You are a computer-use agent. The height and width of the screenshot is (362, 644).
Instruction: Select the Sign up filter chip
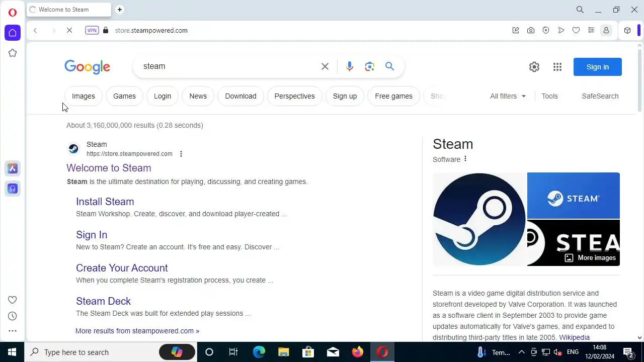point(345,96)
